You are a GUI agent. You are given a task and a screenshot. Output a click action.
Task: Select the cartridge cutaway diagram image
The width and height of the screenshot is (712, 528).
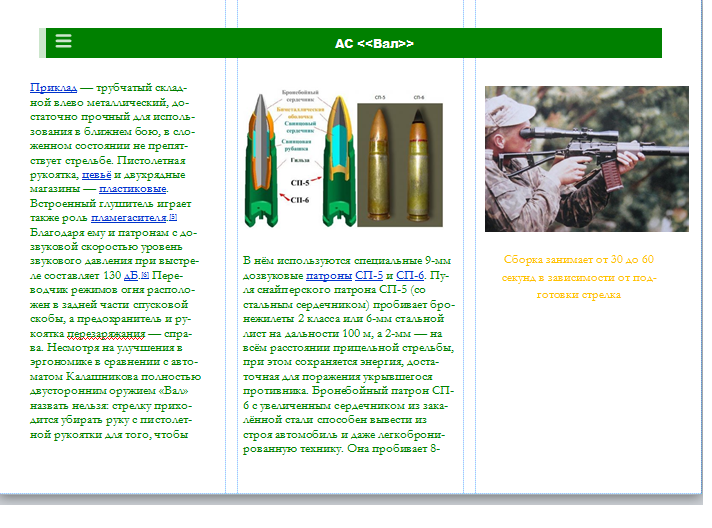click(300, 158)
